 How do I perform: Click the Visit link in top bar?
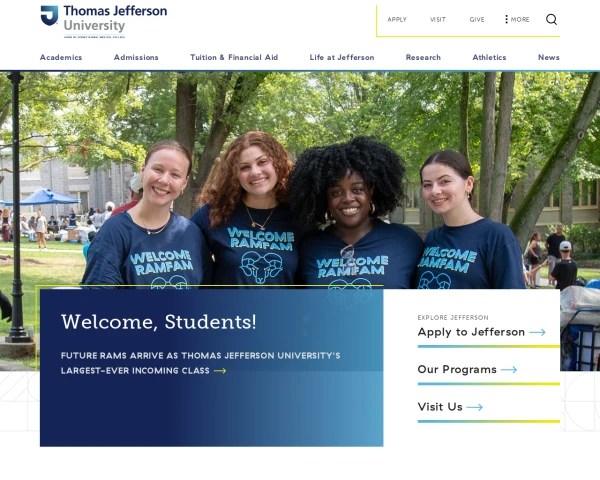[438, 20]
